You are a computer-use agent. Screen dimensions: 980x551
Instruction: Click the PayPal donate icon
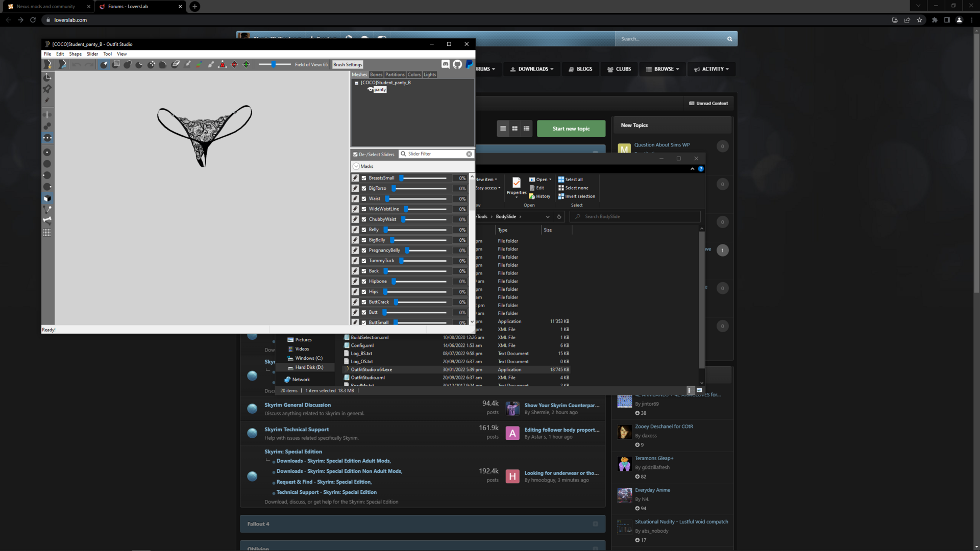pyautogui.click(x=469, y=64)
